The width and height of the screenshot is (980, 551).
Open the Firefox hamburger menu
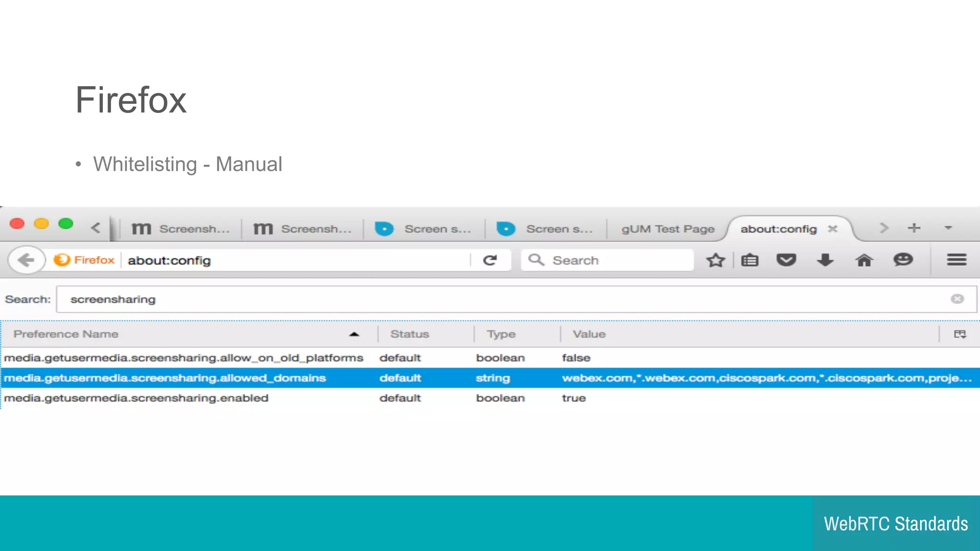(957, 260)
